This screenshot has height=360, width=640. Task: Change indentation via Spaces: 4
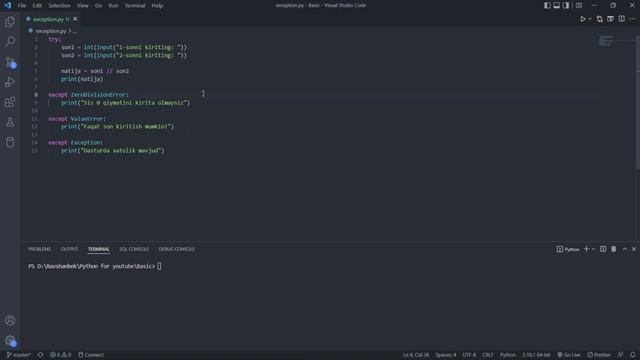tap(446, 355)
